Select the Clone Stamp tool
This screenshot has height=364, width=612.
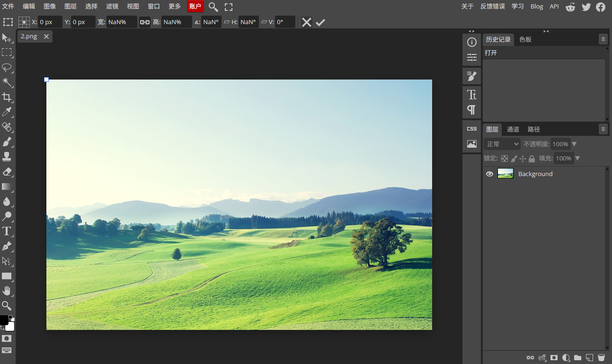[7, 157]
